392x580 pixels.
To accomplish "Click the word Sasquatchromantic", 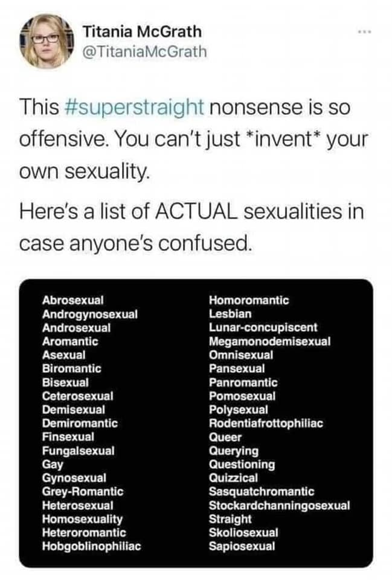I will (x=262, y=491).
